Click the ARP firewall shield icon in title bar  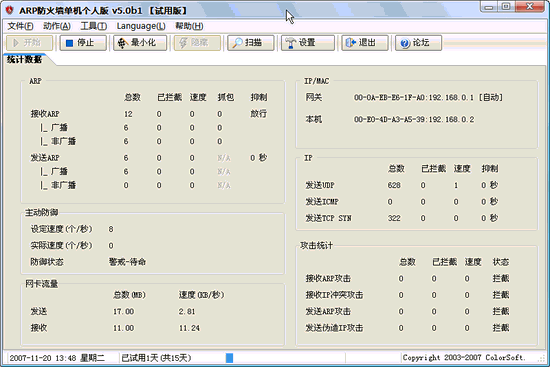pyautogui.click(x=9, y=10)
